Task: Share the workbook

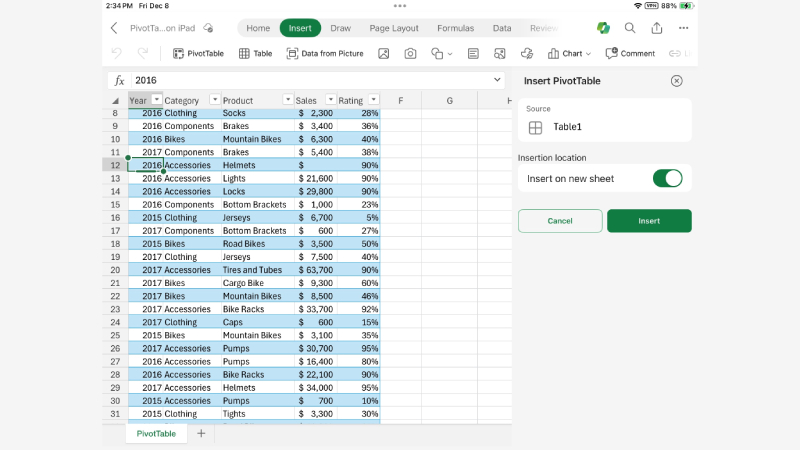Action: coord(657,28)
